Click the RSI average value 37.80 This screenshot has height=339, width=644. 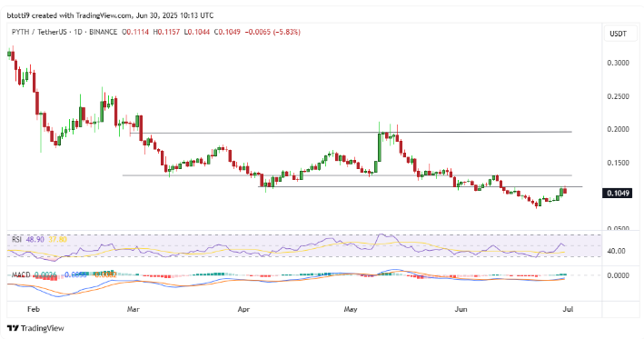coord(57,239)
